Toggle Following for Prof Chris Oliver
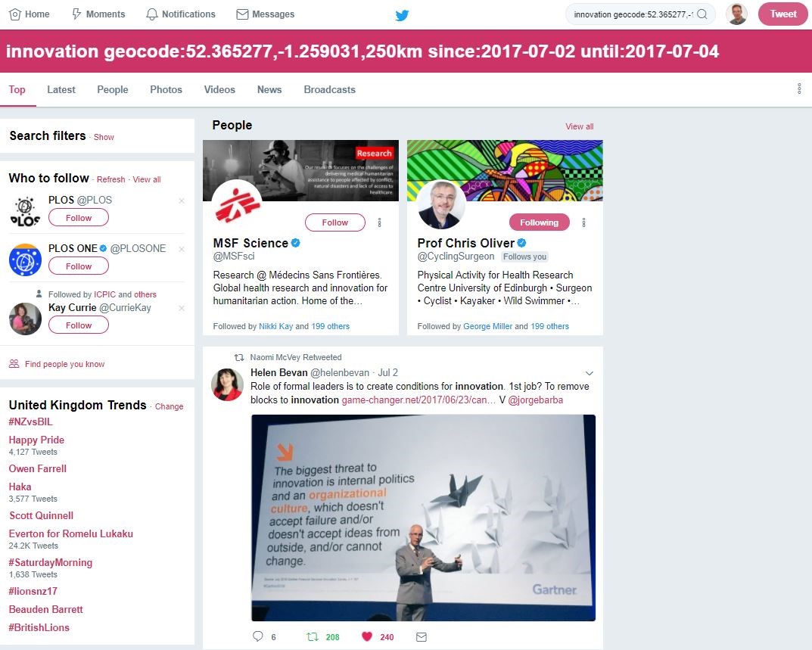The height and width of the screenshot is (650, 812). [539, 222]
